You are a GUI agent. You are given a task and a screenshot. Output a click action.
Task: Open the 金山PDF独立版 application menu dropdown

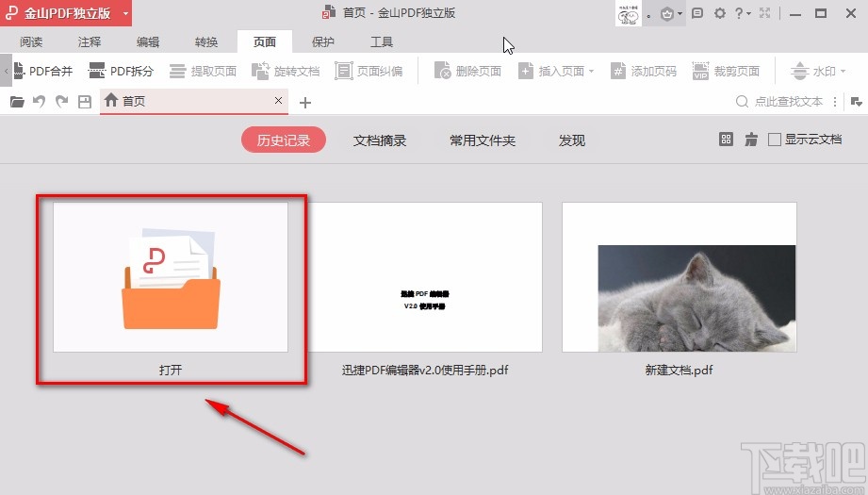pyautogui.click(x=126, y=13)
